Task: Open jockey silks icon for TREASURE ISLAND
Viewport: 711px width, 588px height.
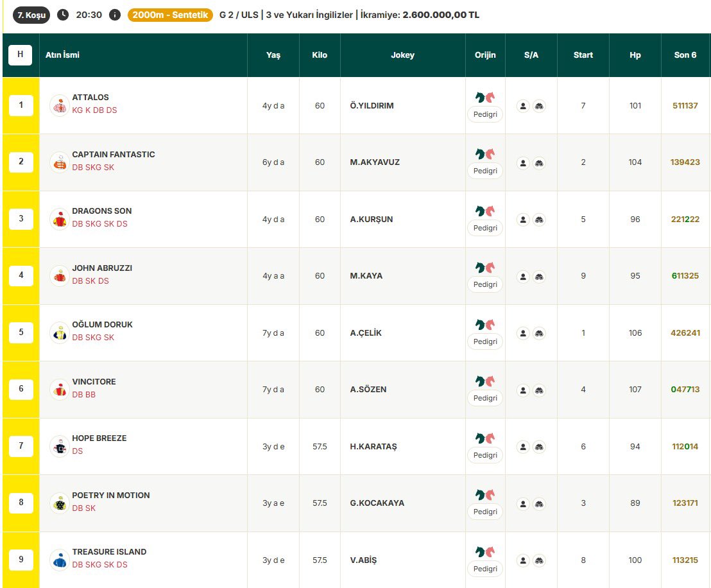Action: (60, 560)
